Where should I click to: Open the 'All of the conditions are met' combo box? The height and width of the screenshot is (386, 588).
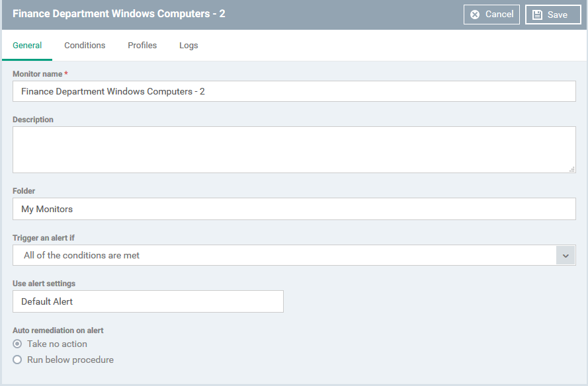click(294, 255)
